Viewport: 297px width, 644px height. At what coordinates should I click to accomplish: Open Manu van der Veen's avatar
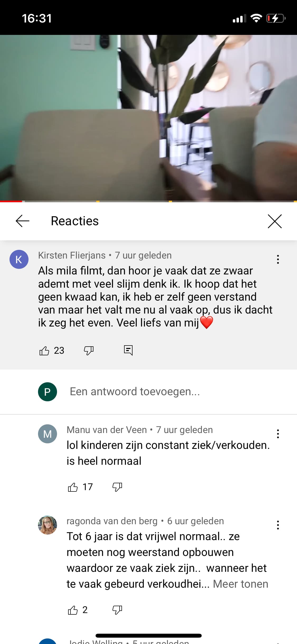coord(48,434)
